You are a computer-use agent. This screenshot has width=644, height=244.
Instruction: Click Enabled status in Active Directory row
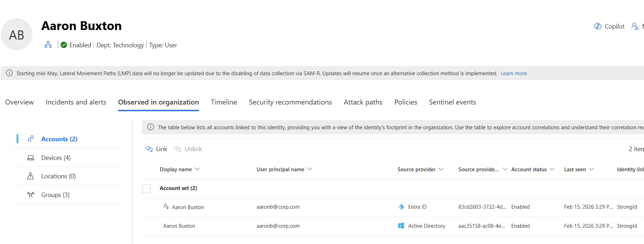click(520, 226)
